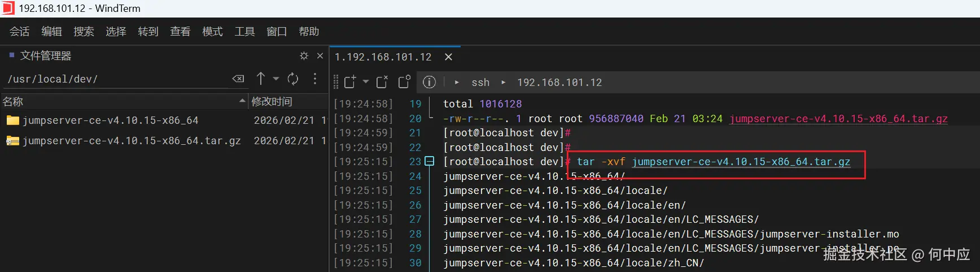The height and width of the screenshot is (272, 980).
Task: Open the 窗口 menu
Action: click(x=277, y=32)
